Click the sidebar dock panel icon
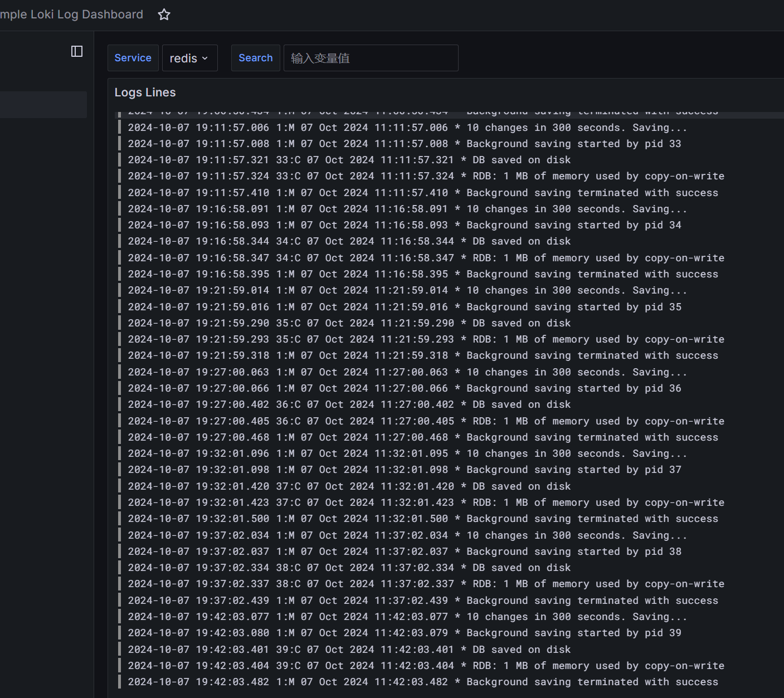The width and height of the screenshot is (784, 698). pos(77,51)
